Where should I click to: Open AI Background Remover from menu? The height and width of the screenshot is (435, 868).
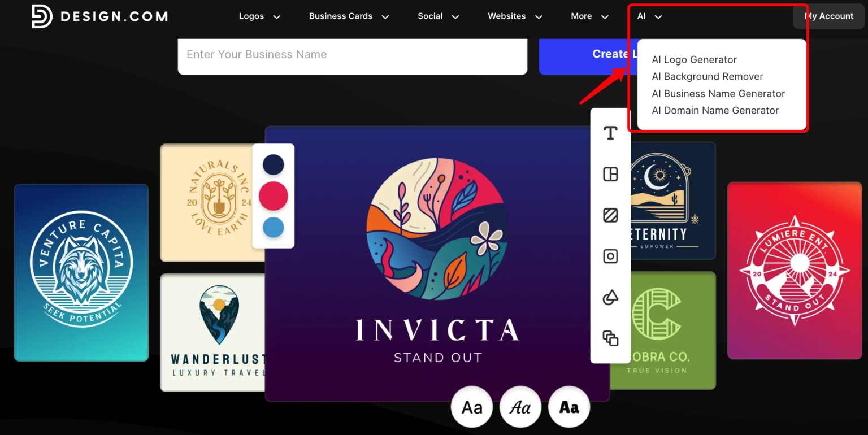pos(707,77)
